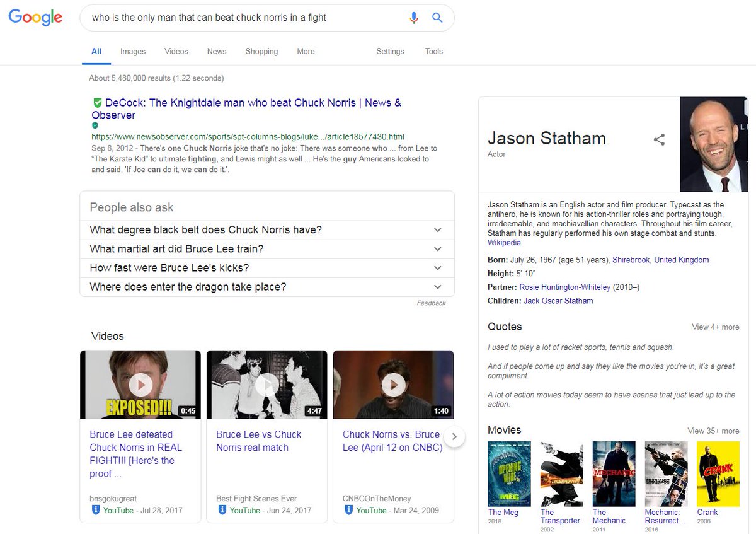Click The Transporter title link

coord(560,516)
